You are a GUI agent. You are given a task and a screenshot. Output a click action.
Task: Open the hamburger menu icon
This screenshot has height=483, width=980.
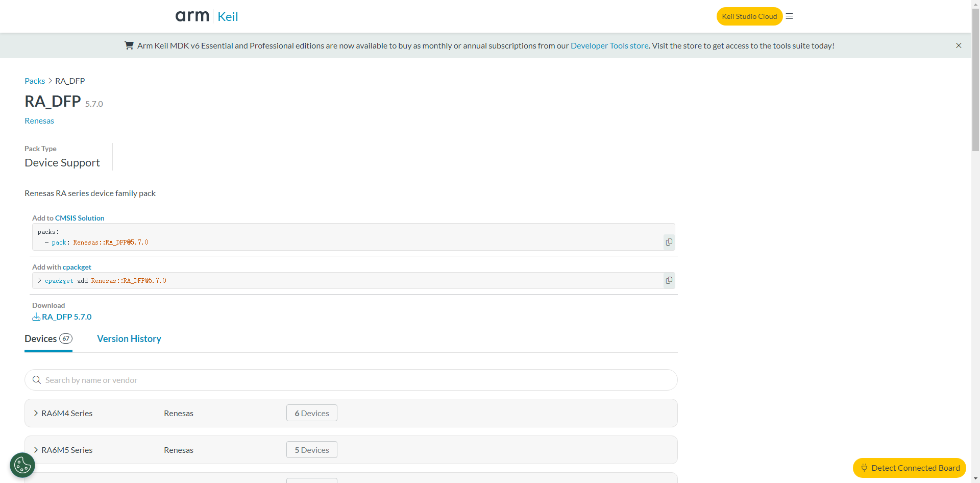click(789, 16)
